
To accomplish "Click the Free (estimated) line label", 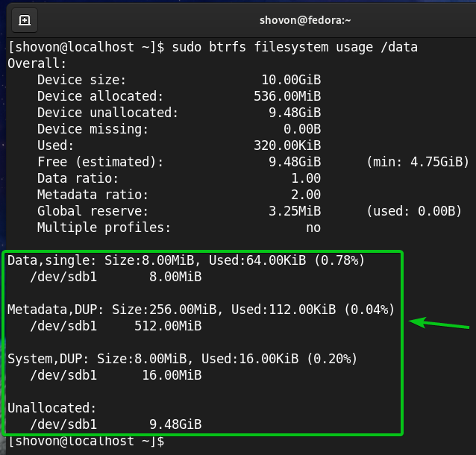I will (99, 162).
